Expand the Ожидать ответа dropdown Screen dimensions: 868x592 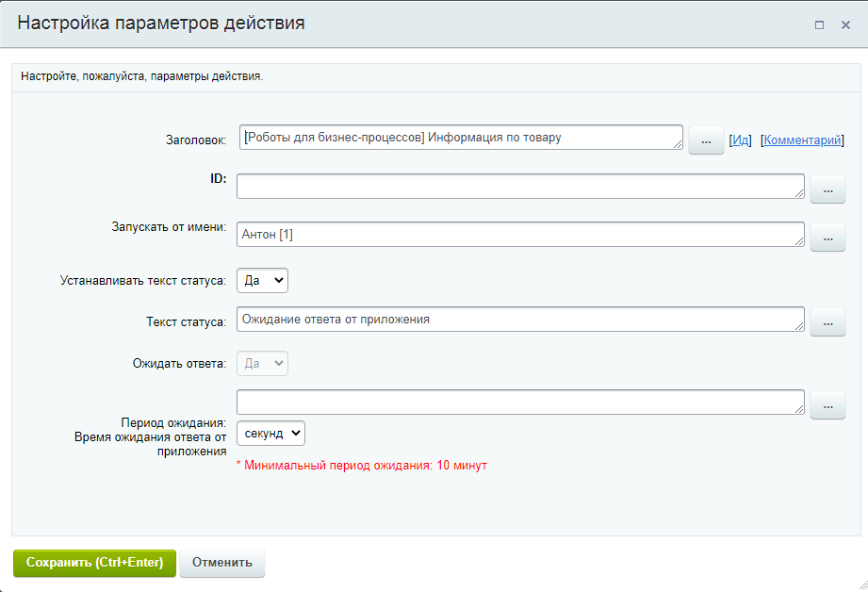click(262, 364)
